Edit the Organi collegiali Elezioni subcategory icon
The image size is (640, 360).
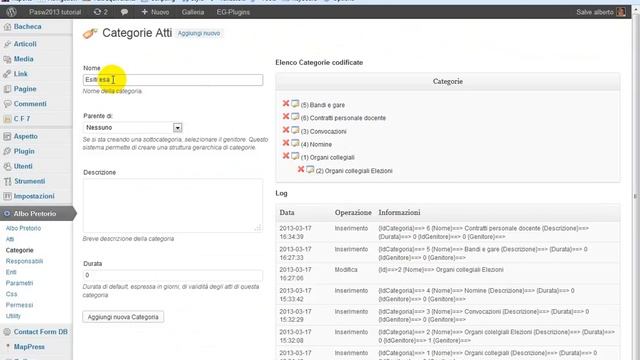pyautogui.click(x=310, y=169)
